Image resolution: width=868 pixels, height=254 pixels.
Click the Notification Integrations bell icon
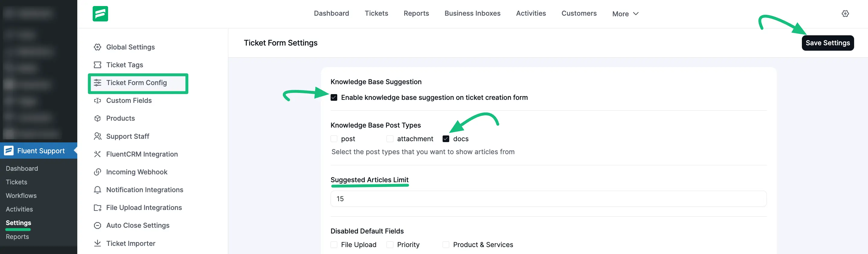pos(98,190)
